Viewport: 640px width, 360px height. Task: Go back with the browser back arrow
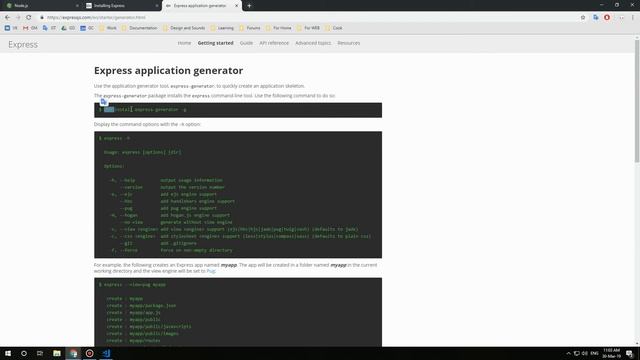click(7, 18)
